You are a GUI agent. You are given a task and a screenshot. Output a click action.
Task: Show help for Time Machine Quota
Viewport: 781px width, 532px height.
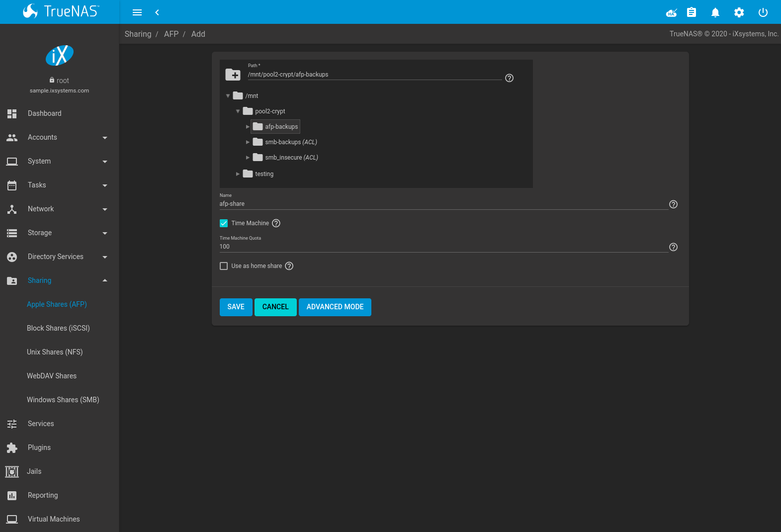(x=673, y=247)
